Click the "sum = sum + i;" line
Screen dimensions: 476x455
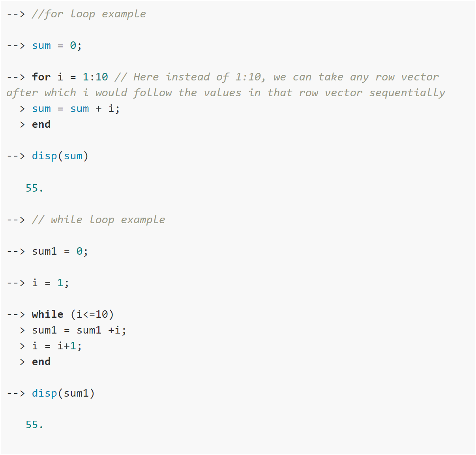click(76, 109)
